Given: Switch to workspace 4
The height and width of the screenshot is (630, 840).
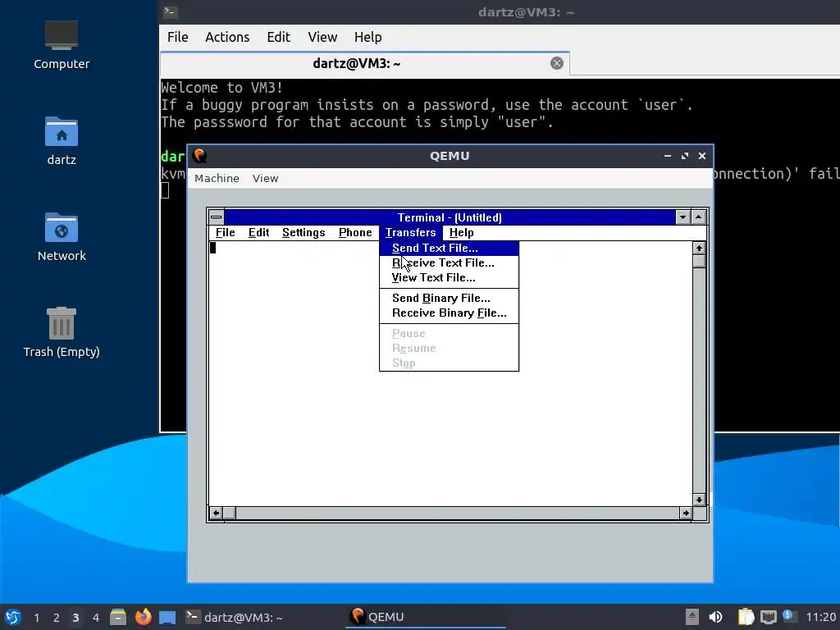Looking at the screenshot, I should coord(95,618).
